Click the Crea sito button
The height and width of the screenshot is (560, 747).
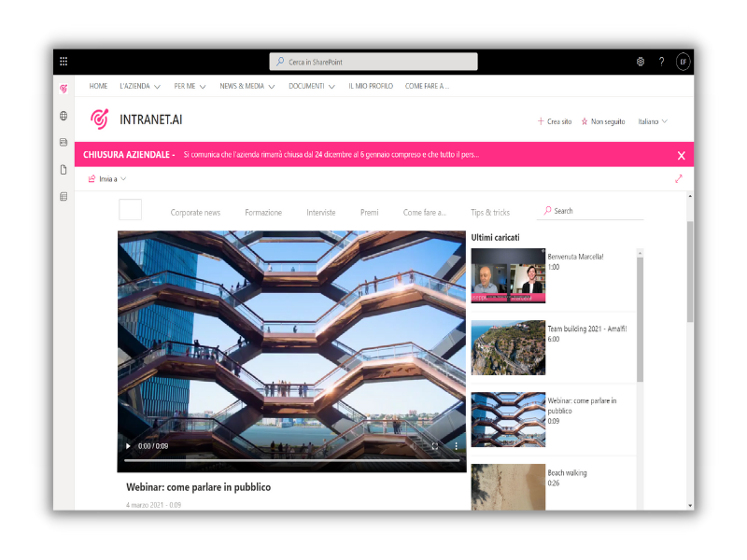coord(555,121)
